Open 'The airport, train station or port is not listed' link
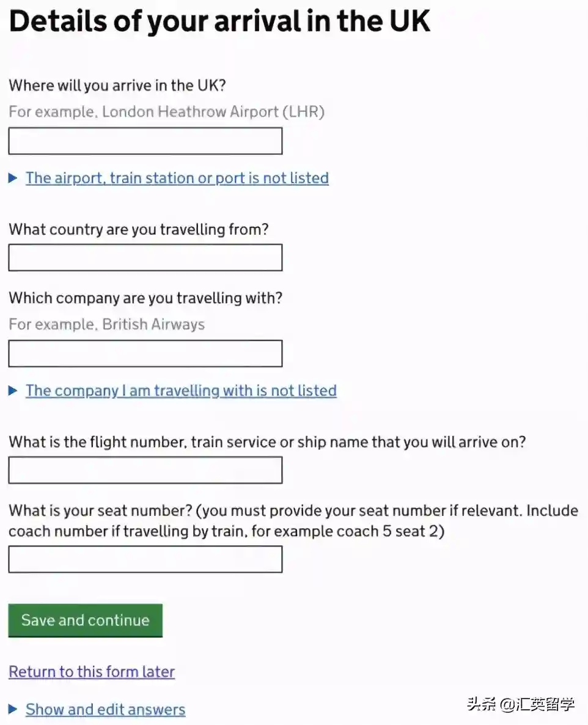588x725 pixels. [177, 178]
